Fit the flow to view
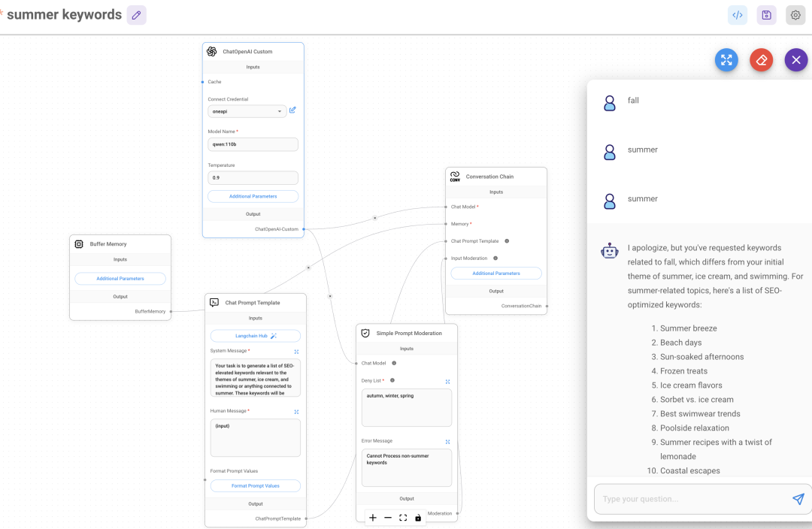This screenshot has height=529, width=812. coord(403,518)
